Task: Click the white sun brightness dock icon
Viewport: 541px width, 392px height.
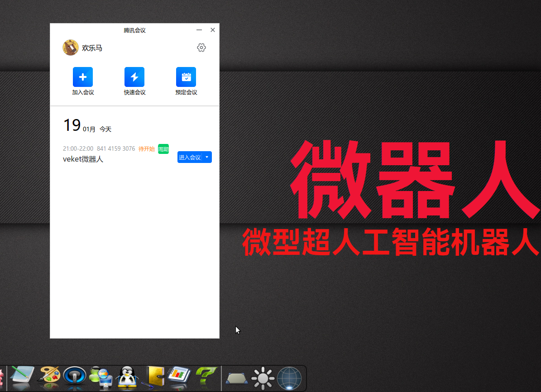Action: [263, 378]
